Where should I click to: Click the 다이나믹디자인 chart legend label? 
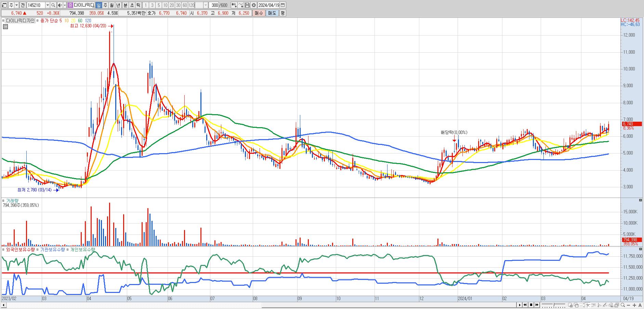click(20, 21)
